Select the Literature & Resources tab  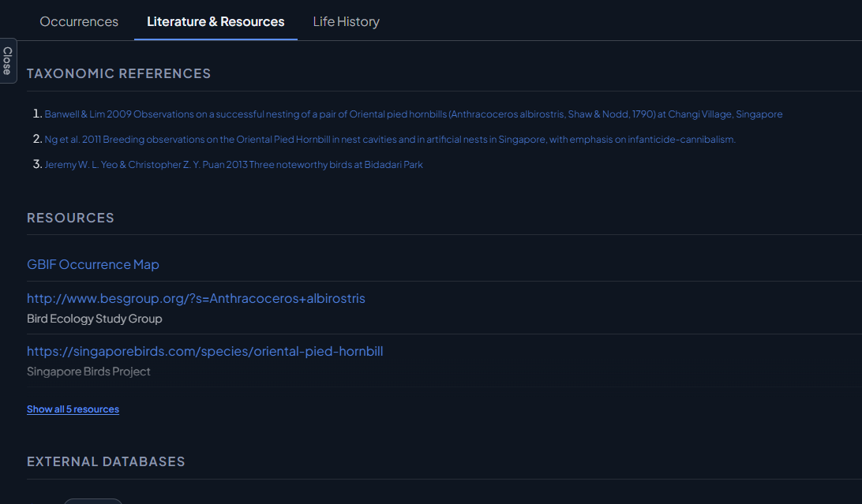(215, 21)
